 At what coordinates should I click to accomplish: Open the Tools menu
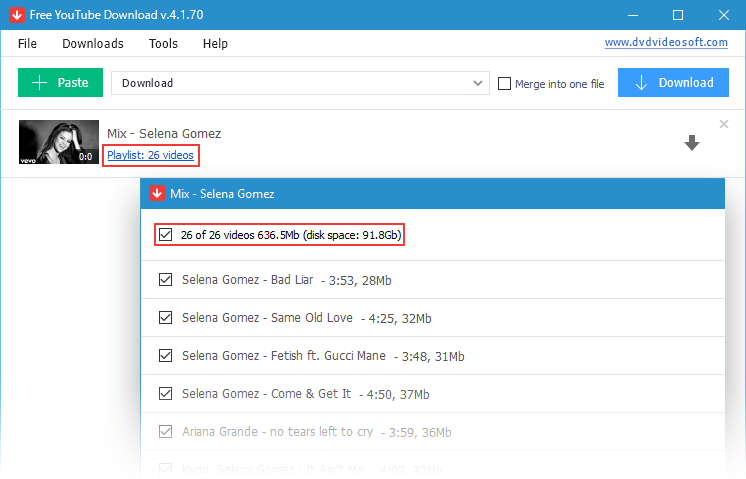point(163,44)
